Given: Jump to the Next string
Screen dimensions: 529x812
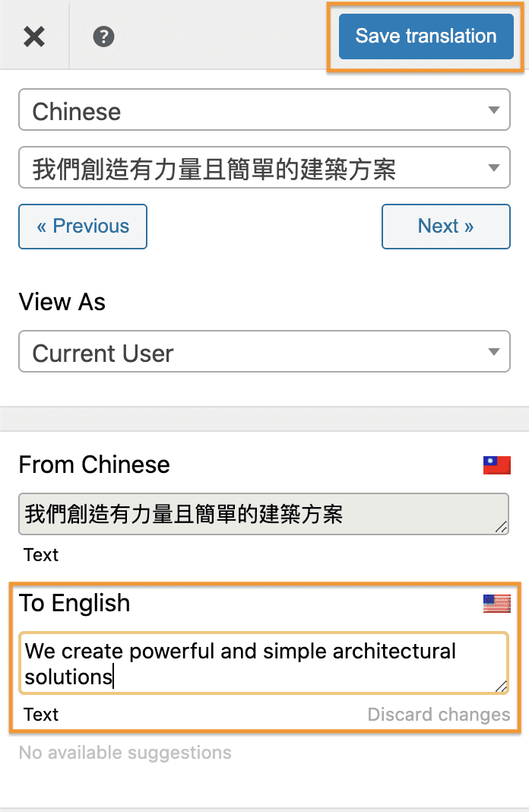Looking at the screenshot, I should tap(445, 227).
